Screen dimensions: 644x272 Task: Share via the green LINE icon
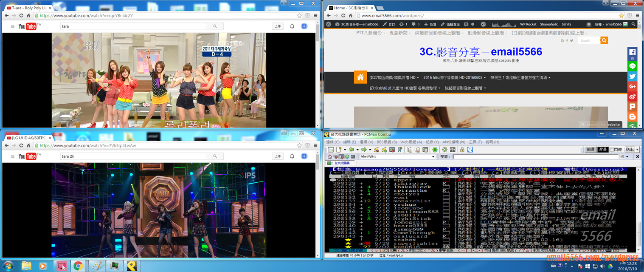[633, 66]
